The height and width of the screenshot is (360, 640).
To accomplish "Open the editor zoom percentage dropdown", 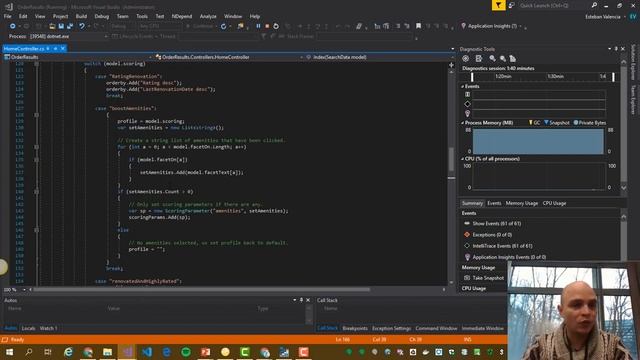I will pyautogui.click(x=24, y=289).
